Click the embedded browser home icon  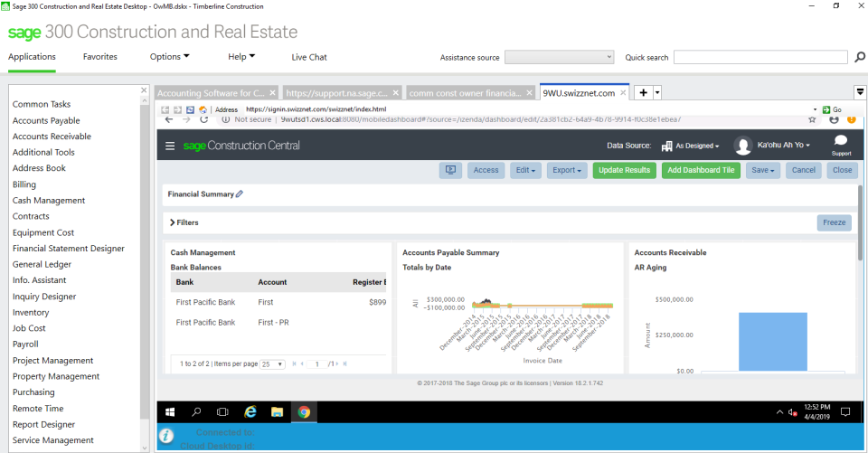click(x=203, y=109)
